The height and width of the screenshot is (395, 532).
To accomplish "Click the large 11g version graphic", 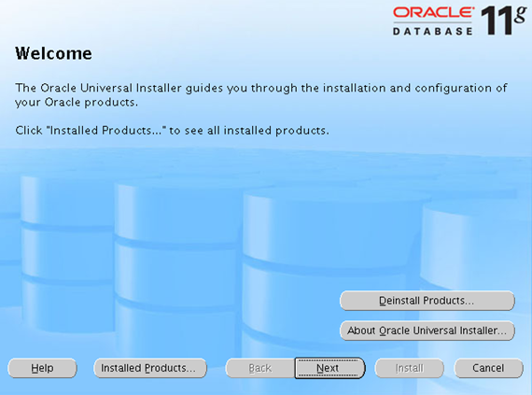I will click(x=504, y=20).
